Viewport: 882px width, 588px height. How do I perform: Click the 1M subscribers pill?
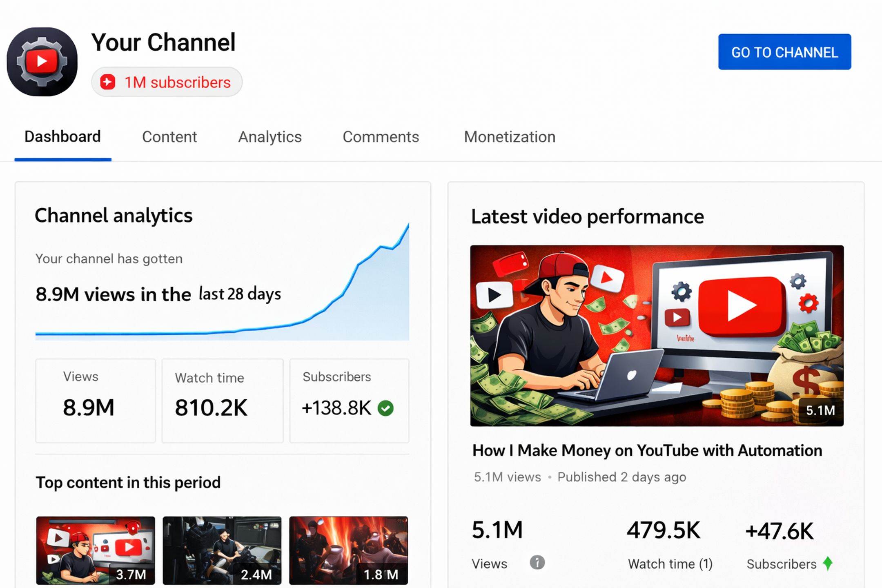(x=167, y=82)
